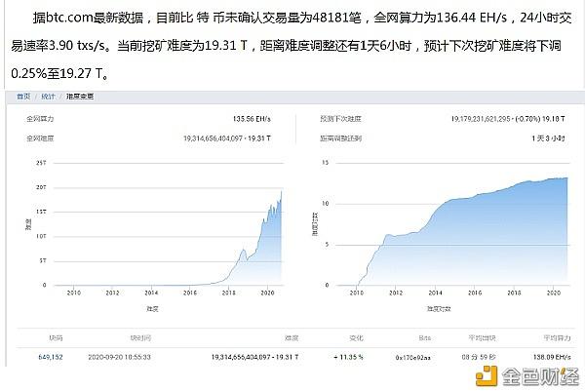Select the 0x170e92aa Bits cell
This screenshot has width=585, height=392.
(413, 357)
